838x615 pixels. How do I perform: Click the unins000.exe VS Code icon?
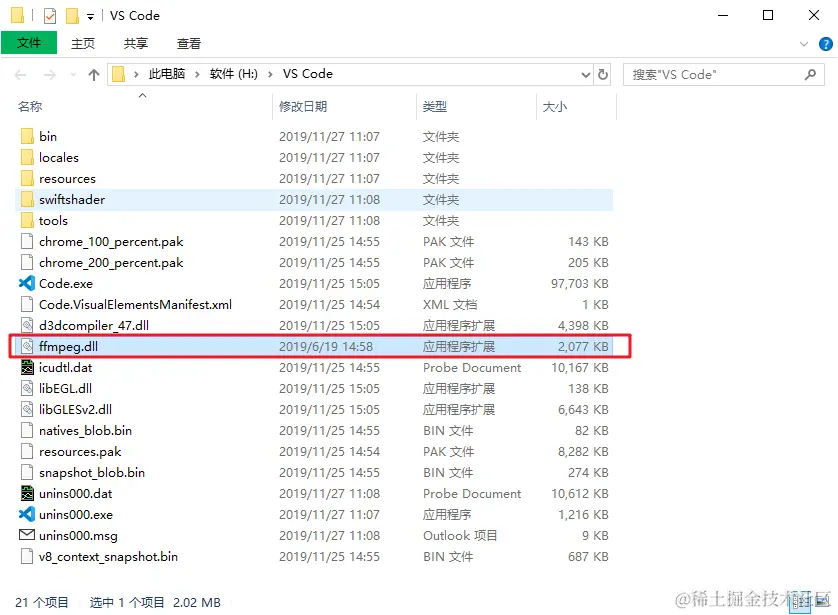pos(27,514)
